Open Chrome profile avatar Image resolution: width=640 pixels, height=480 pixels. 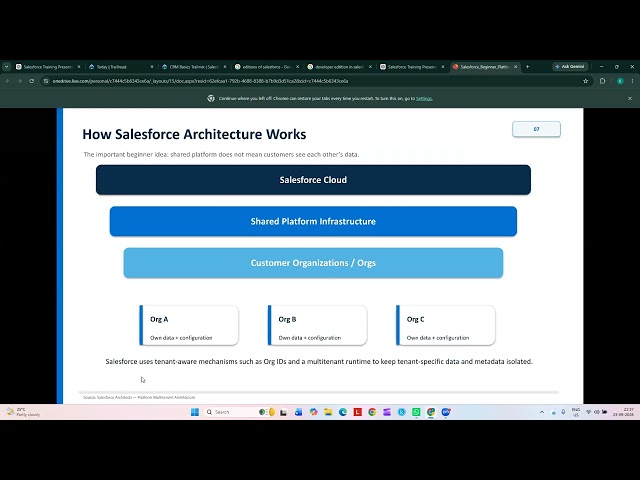(x=620, y=81)
